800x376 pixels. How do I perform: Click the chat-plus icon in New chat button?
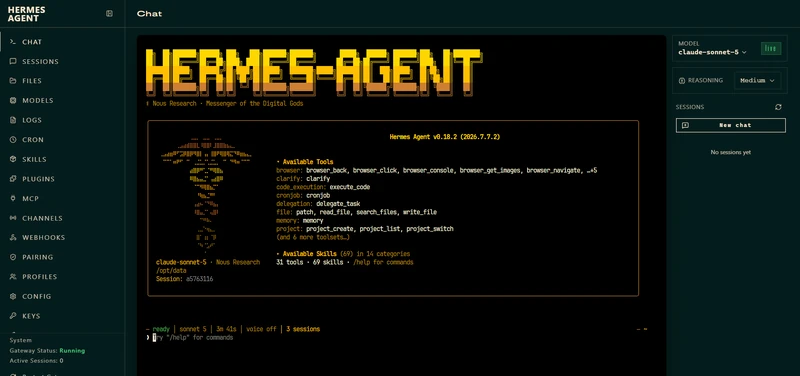[x=686, y=125]
